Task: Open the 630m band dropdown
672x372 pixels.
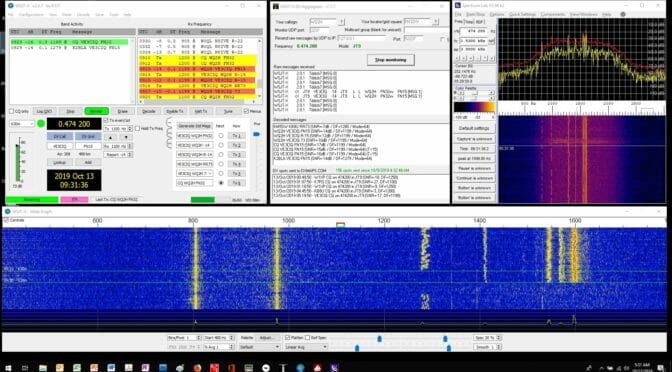Action: [22, 124]
